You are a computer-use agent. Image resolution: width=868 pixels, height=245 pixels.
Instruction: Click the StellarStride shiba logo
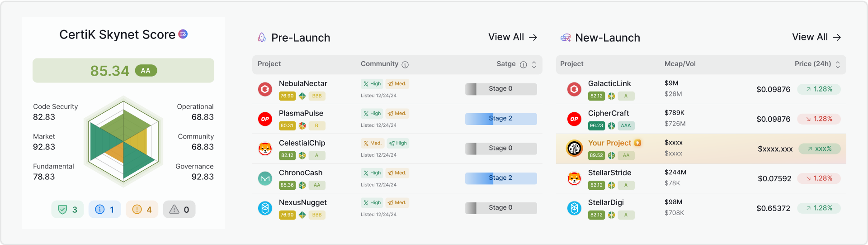[x=574, y=178]
